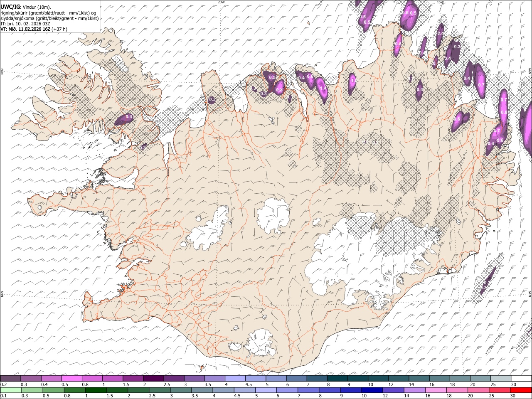
Task: Pick the light pink 16–18 swatch in the lower legend
Action: (436, 390)
